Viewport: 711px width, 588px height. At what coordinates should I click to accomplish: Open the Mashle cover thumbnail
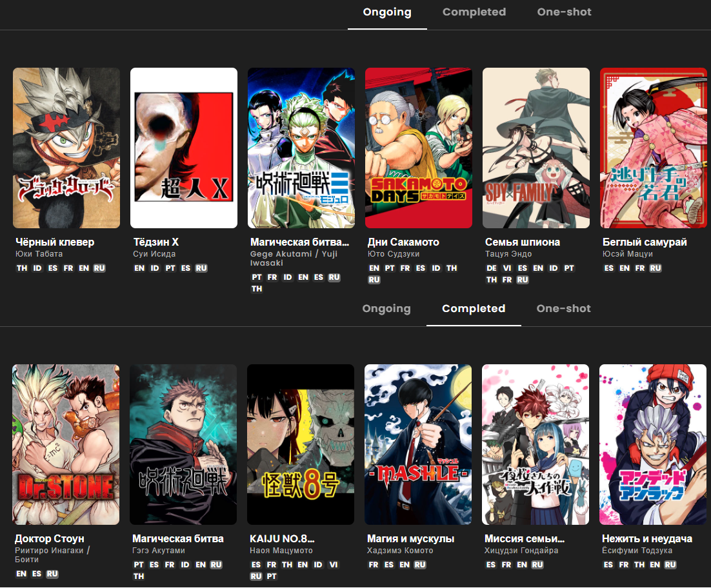coord(418,444)
